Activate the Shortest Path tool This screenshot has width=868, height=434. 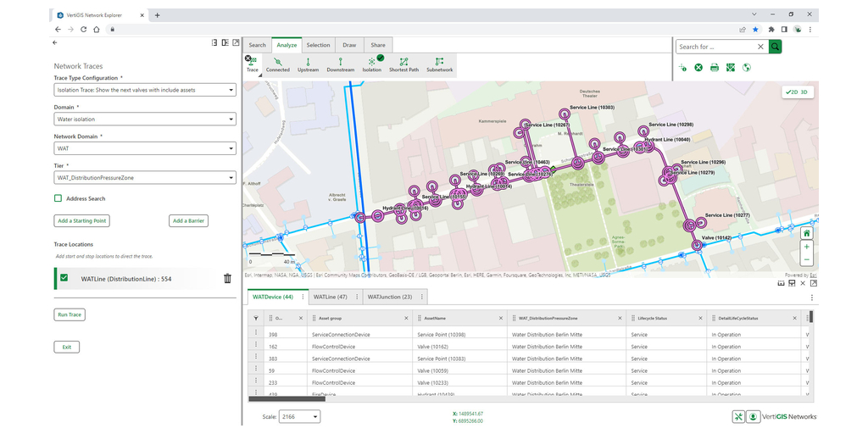403,64
